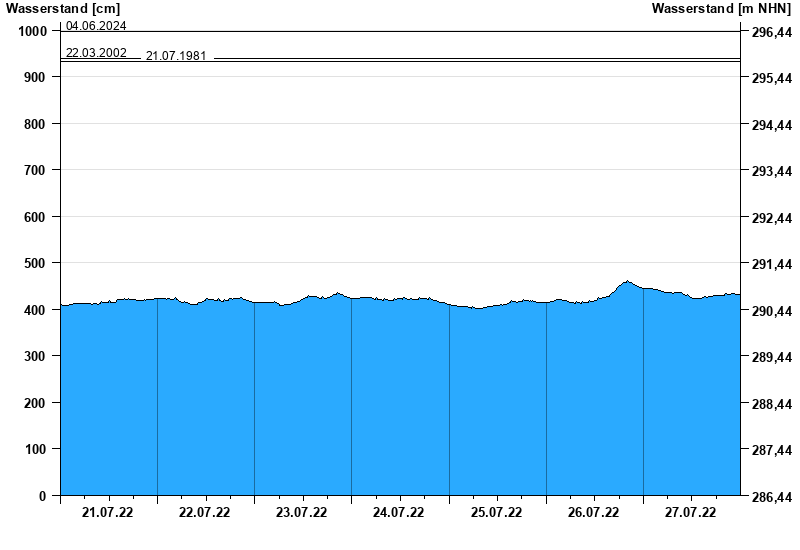Click the 22.07.22 date label
The height and width of the screenshot is (550, 800).
pyautogui.click(x=205, y=513)
